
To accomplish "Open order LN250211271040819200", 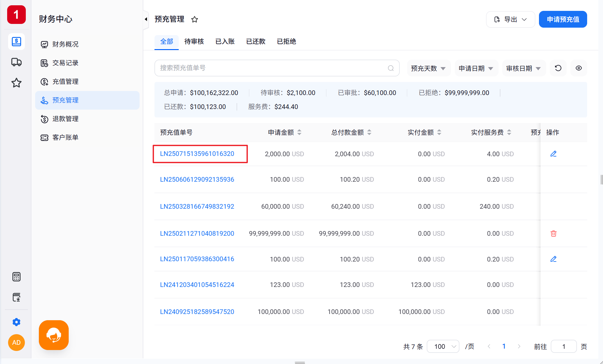I will (x=197, y=234).
